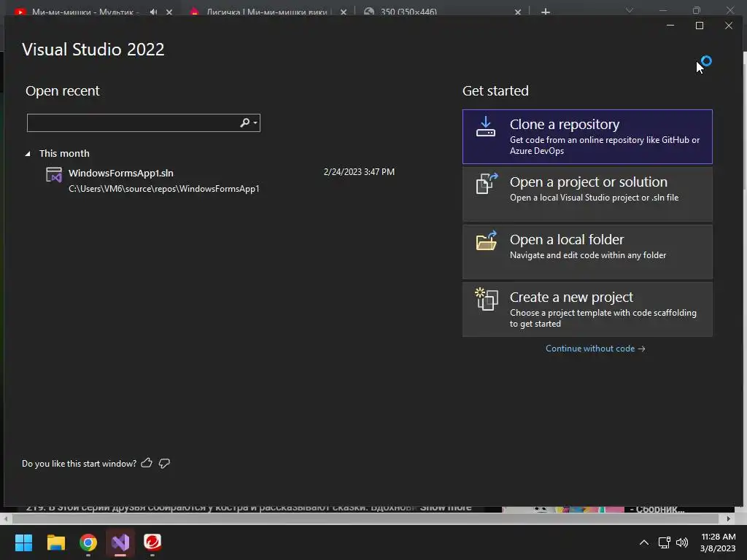Open the clock and date flyout

[x=718, y=542]
